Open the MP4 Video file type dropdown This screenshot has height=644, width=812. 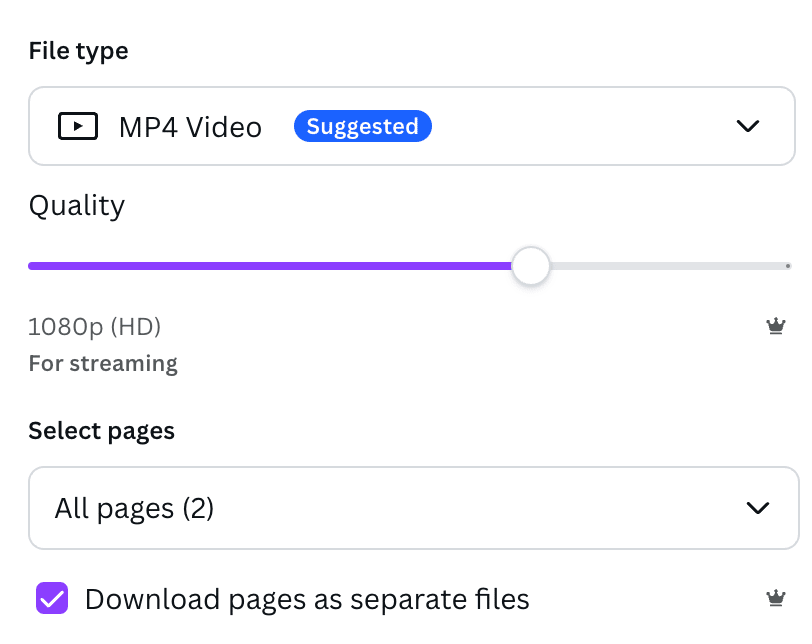click(x=412, y=126)
